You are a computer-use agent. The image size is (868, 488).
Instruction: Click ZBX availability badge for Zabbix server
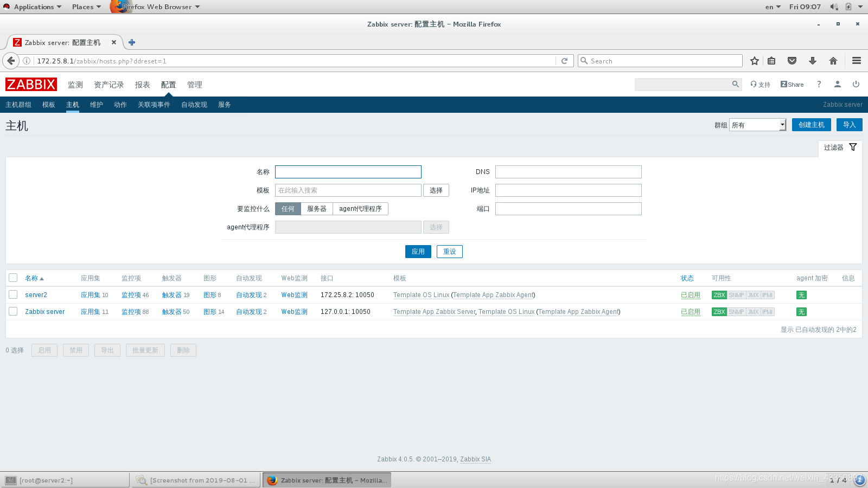[719, 312]
